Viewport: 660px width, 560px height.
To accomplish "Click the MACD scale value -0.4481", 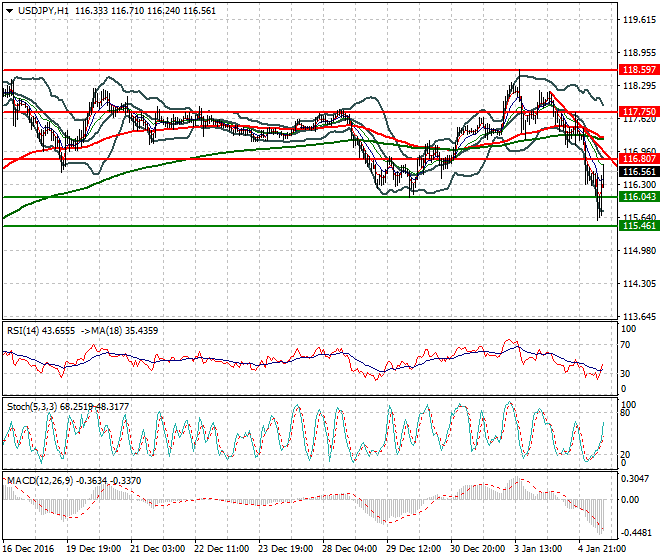I will 636,533.
